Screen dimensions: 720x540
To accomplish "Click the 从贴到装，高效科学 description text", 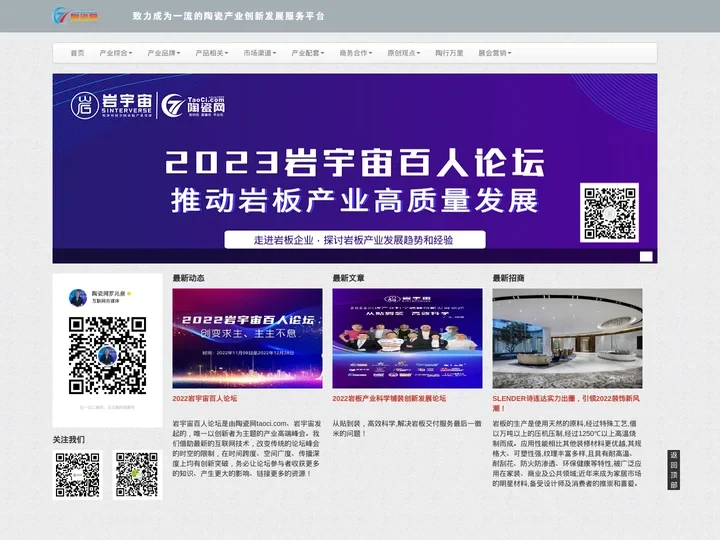I will pos(407,428).
